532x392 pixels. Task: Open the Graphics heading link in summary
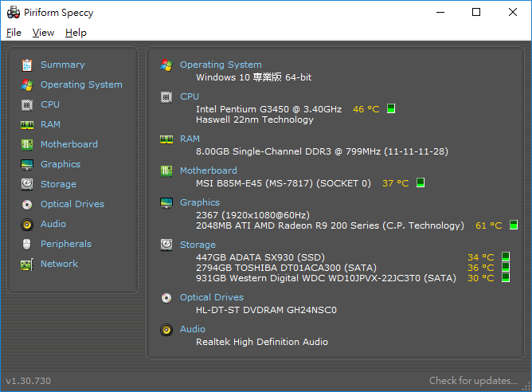click(199, 202)
